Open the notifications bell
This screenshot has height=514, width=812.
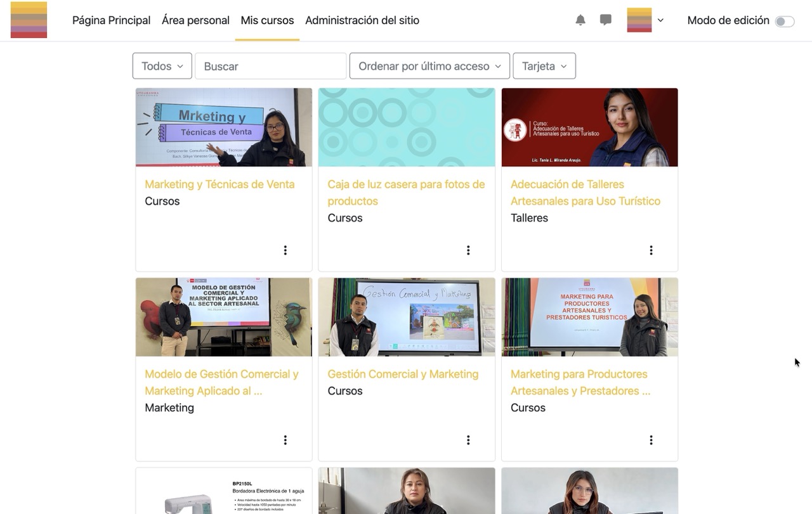pyautogui.click(x=580, y=20)
